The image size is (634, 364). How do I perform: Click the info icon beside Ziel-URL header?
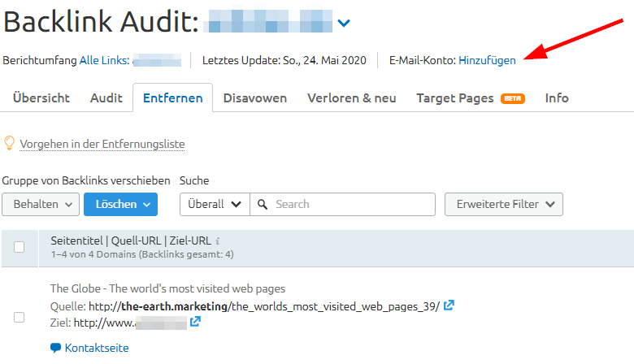click(218, 241)
